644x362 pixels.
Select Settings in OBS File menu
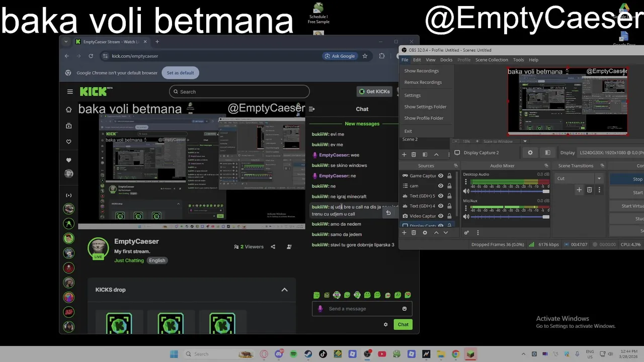coord(413,96)
